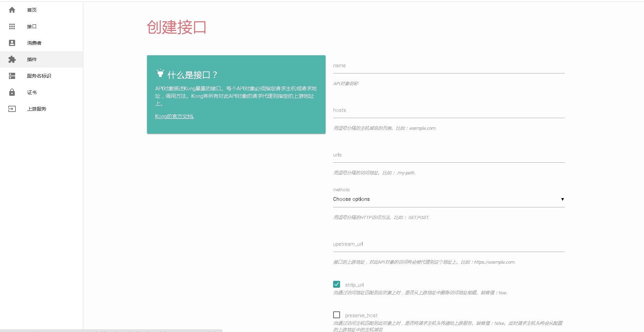Focus the name input field
Image resolution: width=644 pixels, height=332 pixels.
tap(449, 66)
